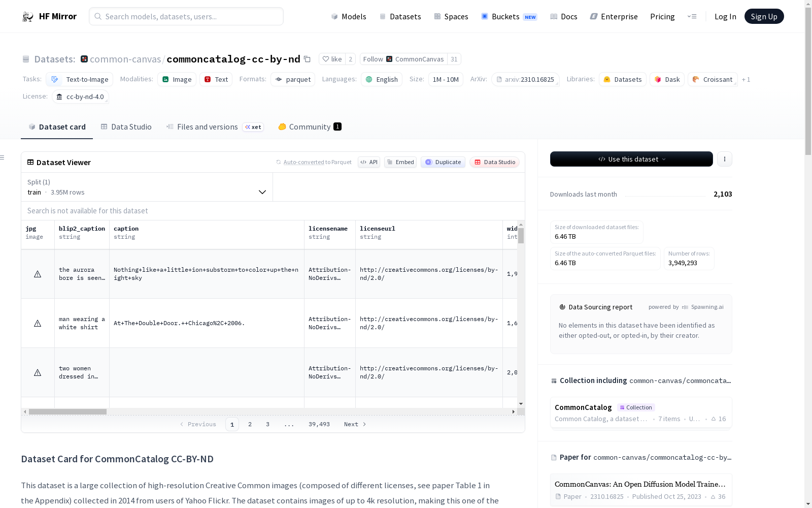Open Use this dataset dropdown
Screen dimensions: 812x508
point(631,159)
